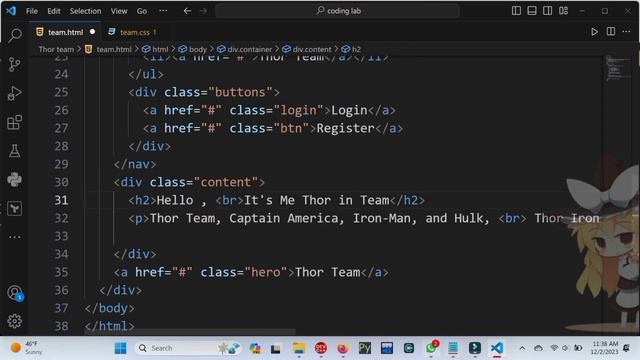Open Firefox from the taskbar
The image size is (640, 360).
tap(342, 348)
